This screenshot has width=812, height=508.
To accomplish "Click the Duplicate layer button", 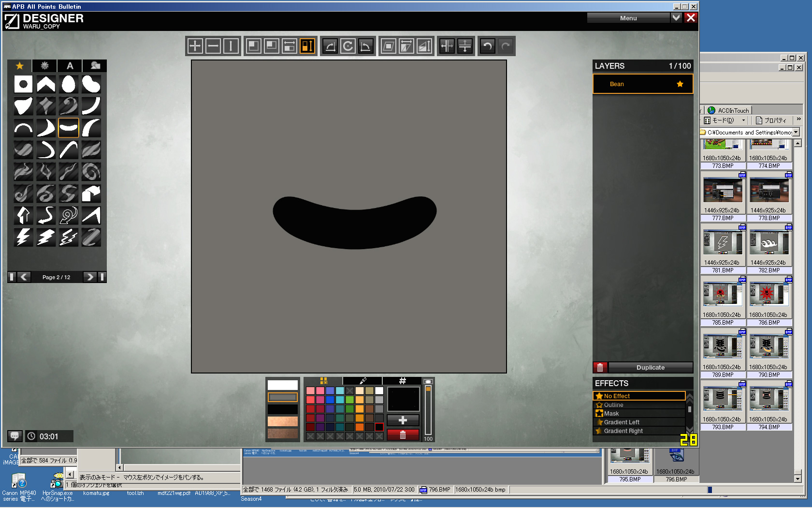I will pos(650,368).
